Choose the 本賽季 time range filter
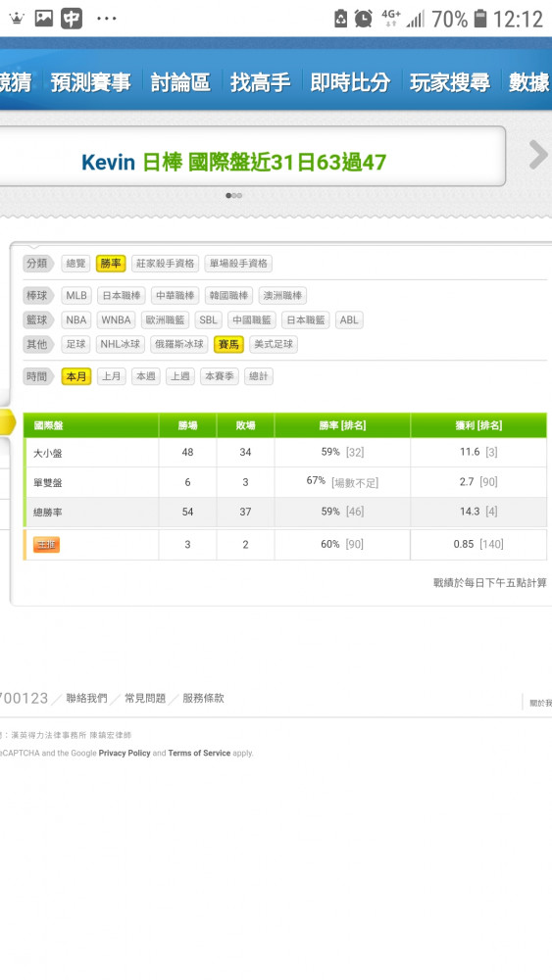552x980 pixels. coord(220,376)
